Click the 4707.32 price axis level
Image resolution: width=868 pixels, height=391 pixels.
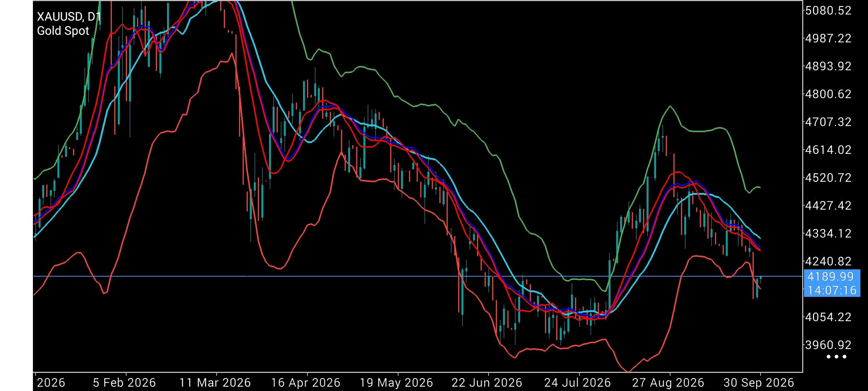coord(828,122)
